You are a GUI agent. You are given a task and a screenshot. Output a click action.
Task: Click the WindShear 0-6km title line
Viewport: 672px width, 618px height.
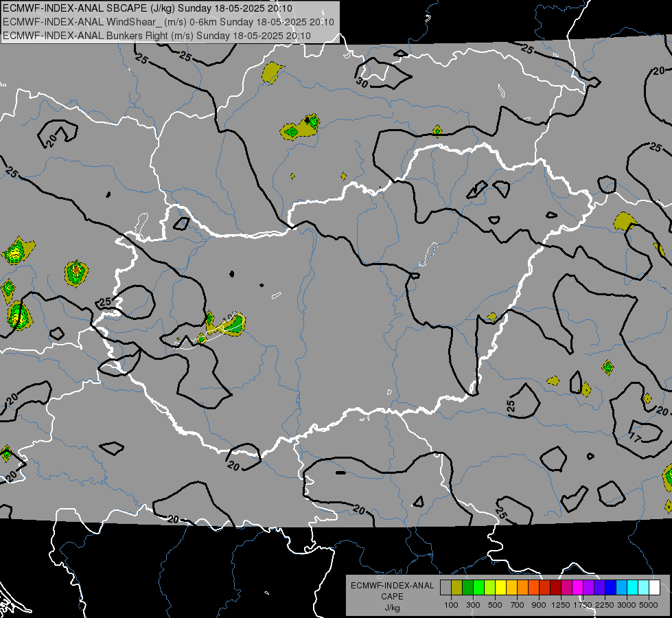[168, 22]
